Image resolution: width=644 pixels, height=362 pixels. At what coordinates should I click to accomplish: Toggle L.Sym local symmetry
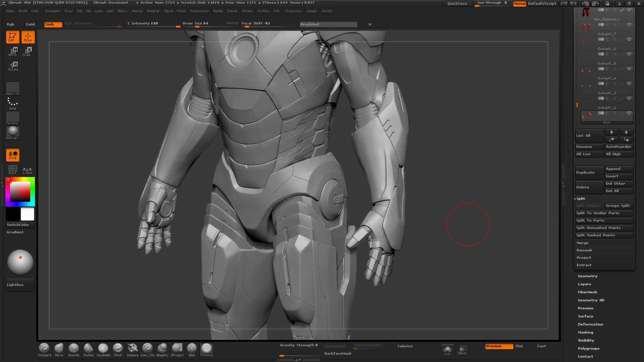click(28, 170)
